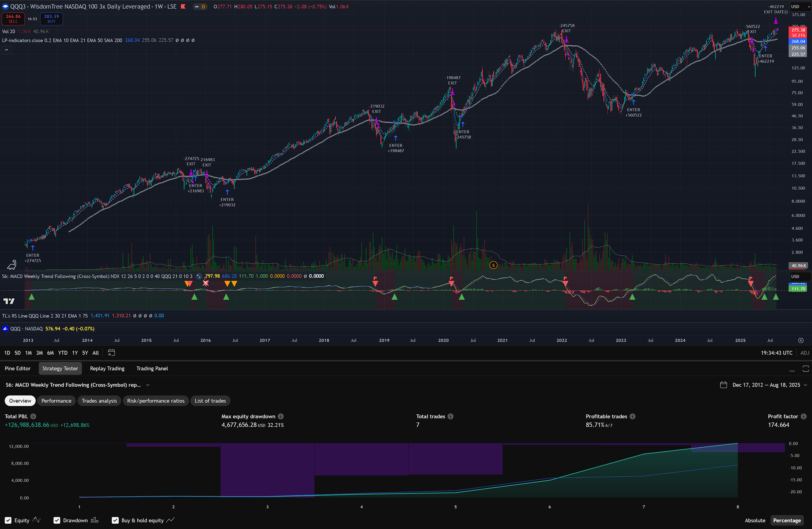Click the info icon next to Total P&L

33,416
